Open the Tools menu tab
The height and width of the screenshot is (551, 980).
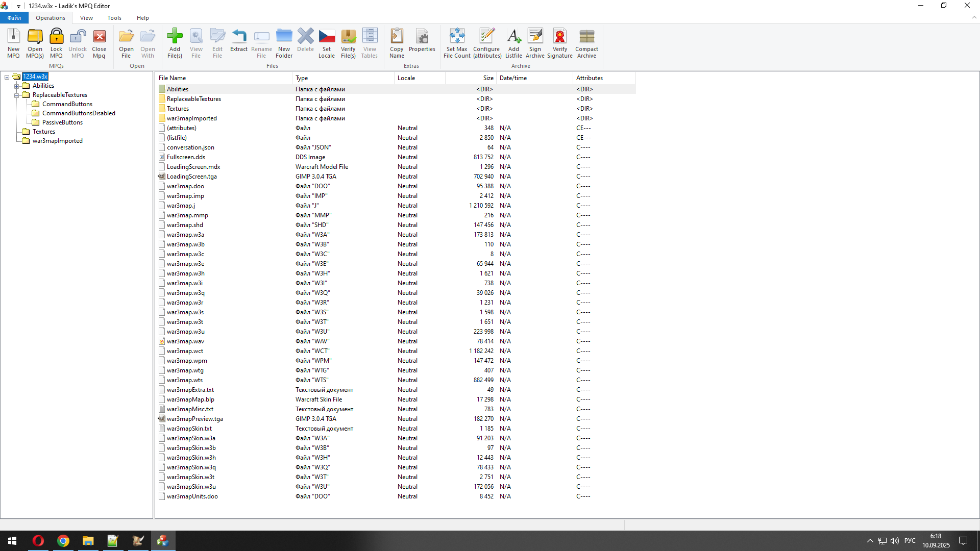tap(114, 18)
